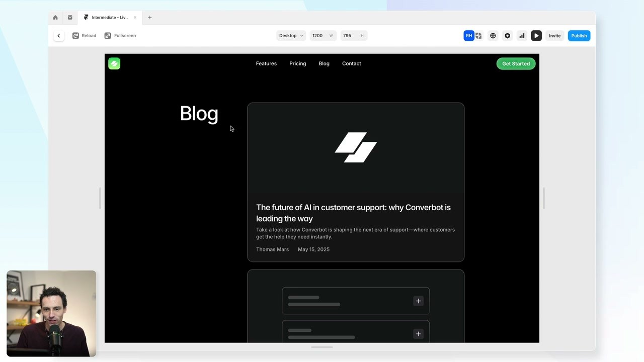644x362 pixels.
Task: Enter Fullscreen preview mode
Action: tap(120, 36)
